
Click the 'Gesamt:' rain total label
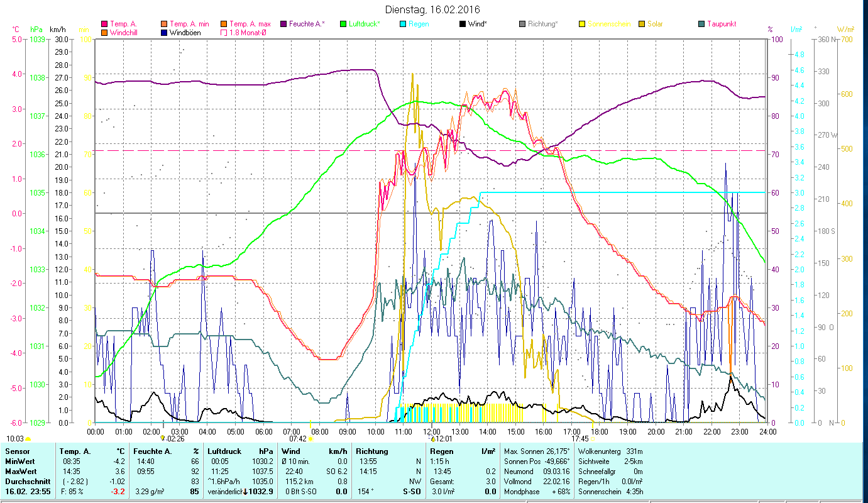[442, 482]
